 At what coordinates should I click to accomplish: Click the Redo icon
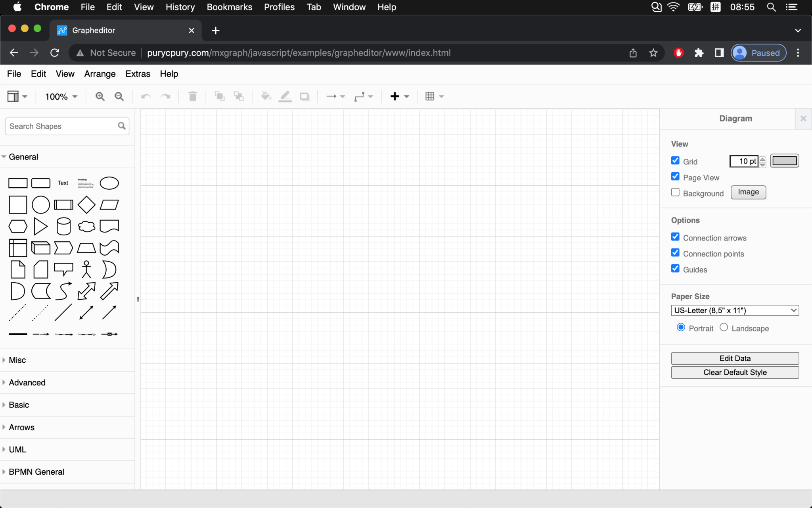[x=166, y=96]
